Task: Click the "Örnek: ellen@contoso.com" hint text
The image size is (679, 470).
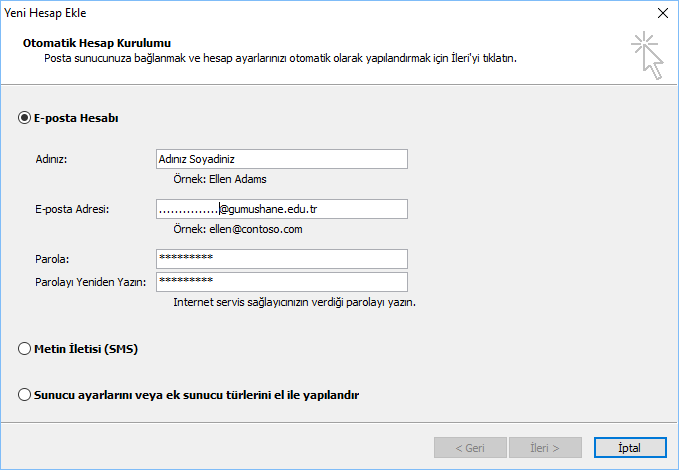Action: 238,229
